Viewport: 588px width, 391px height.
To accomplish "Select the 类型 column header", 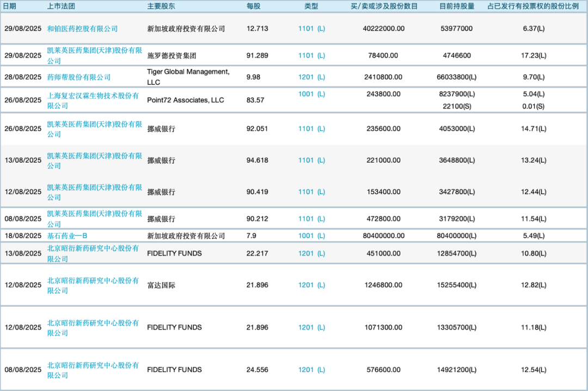I will coord(311,7).
